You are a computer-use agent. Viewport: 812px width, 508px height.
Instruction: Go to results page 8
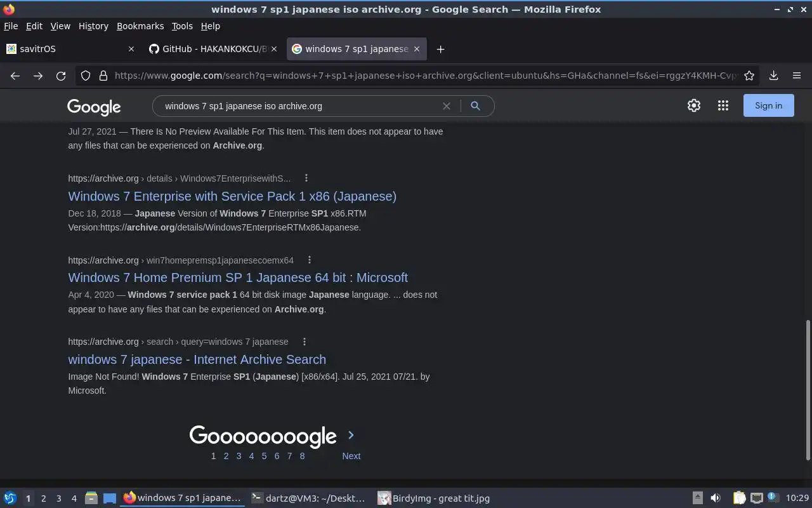[302, 456]
